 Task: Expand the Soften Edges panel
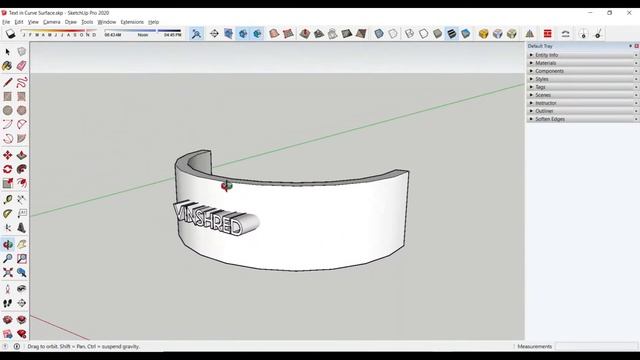click(582, 119)
